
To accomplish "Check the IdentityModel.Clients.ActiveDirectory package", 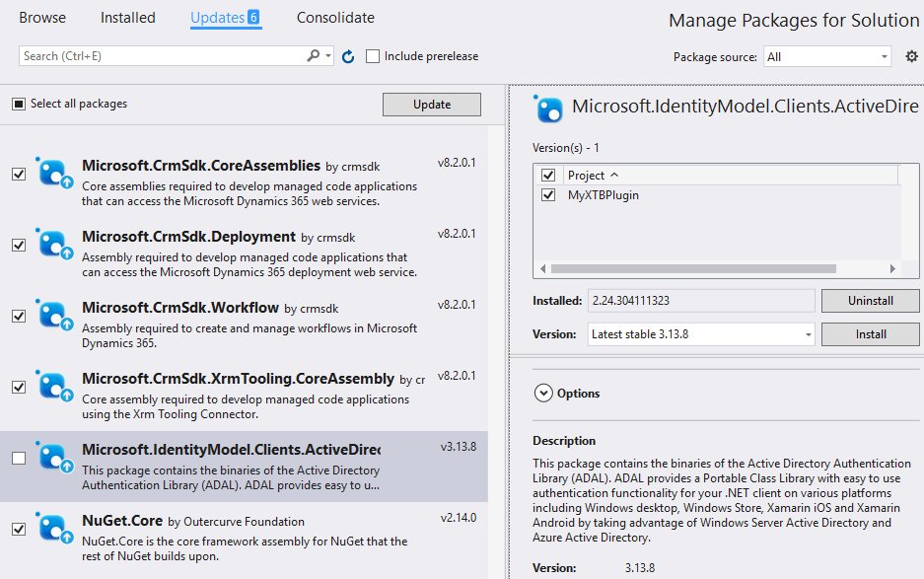I will point(19,458).
